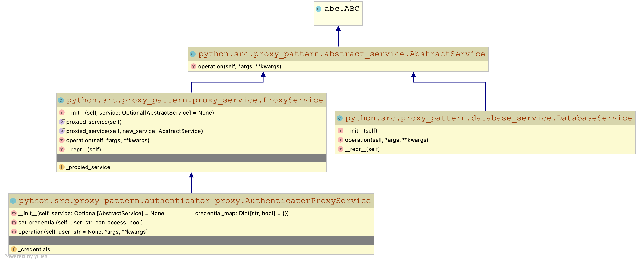Screen dimensions: 644x263
Task: Click the DatabaseService __repr__ method entry
Action: tap(362, 149)
